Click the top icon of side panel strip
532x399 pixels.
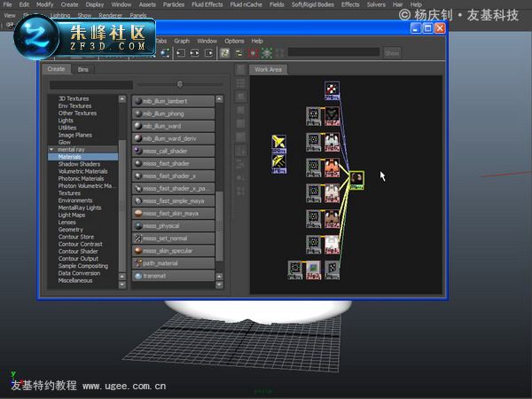(240, 69)
